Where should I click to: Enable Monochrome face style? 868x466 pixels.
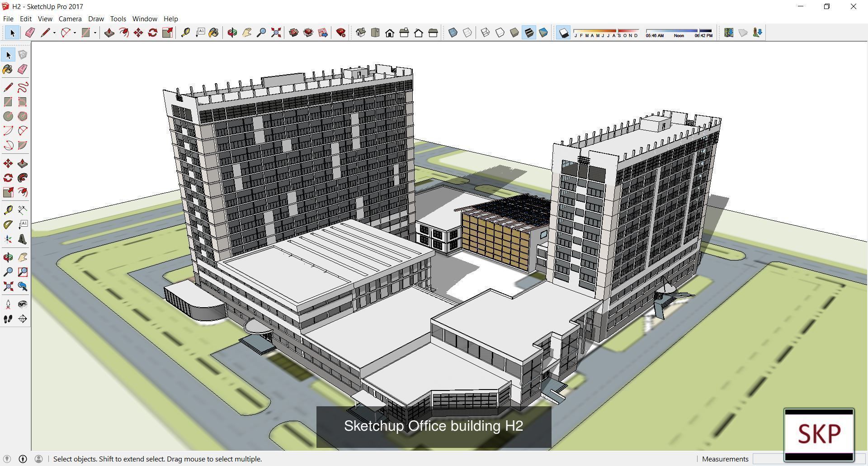pos(543,33)
